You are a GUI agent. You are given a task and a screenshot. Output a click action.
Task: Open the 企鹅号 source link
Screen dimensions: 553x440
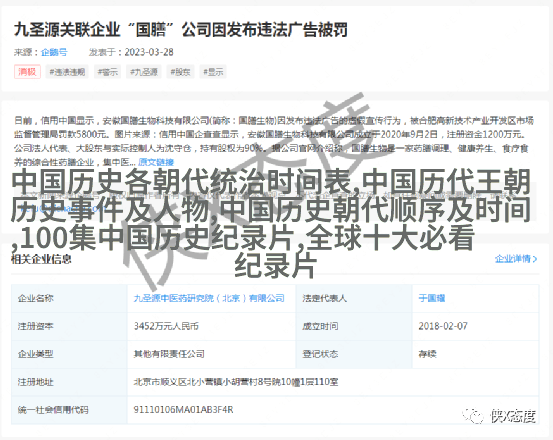pyautogui.click(x=54, y=52)
